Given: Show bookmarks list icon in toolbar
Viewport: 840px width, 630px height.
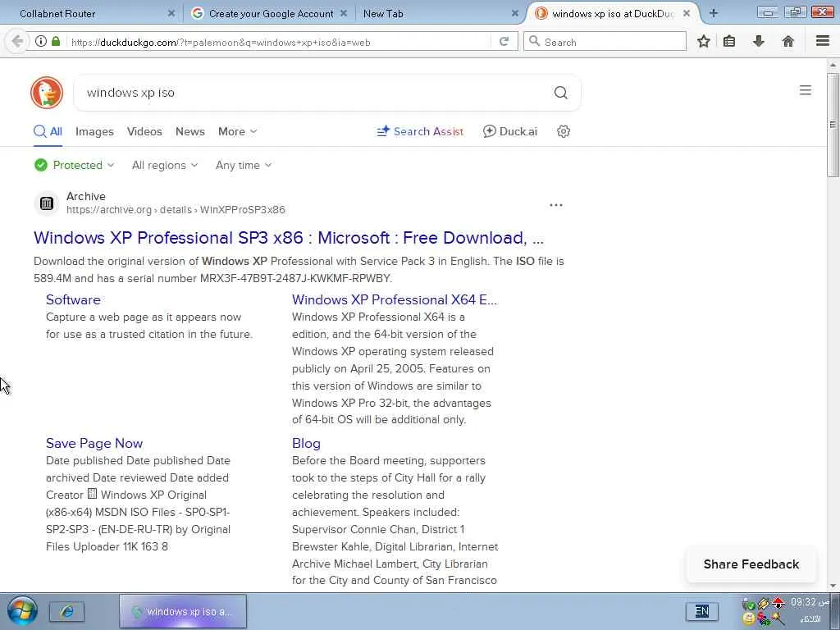Looking at the screenshot, I should click(x=729, y=41).
